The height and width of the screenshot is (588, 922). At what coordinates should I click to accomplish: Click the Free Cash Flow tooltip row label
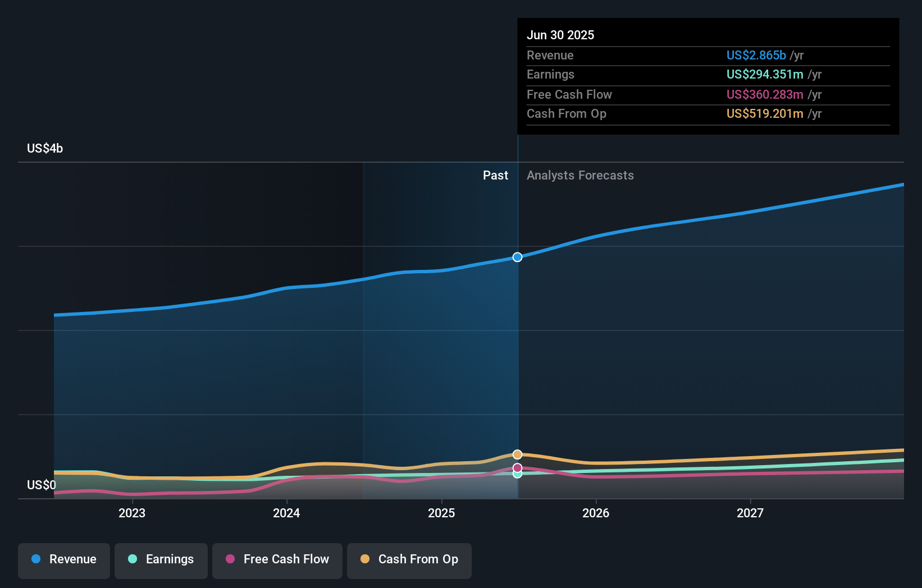click(569, 94)
